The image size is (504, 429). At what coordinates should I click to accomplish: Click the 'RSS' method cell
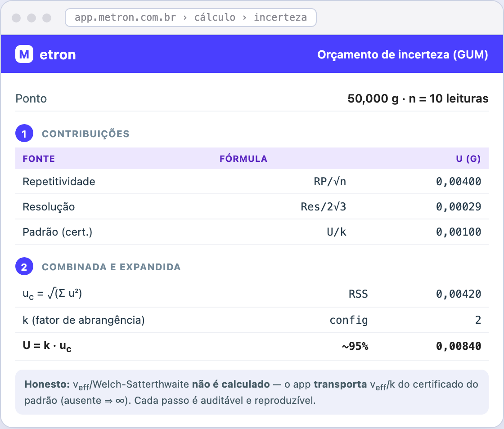[x=358, y=294]
